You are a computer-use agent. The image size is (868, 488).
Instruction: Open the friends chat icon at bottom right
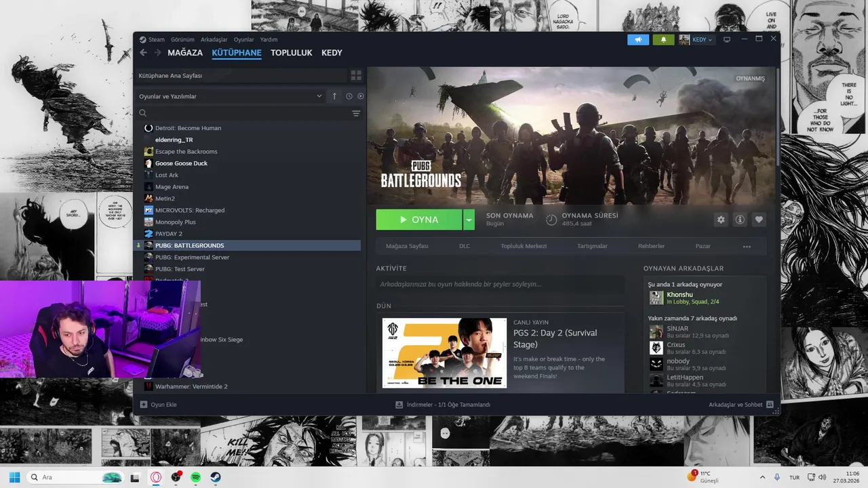point(770,405)
